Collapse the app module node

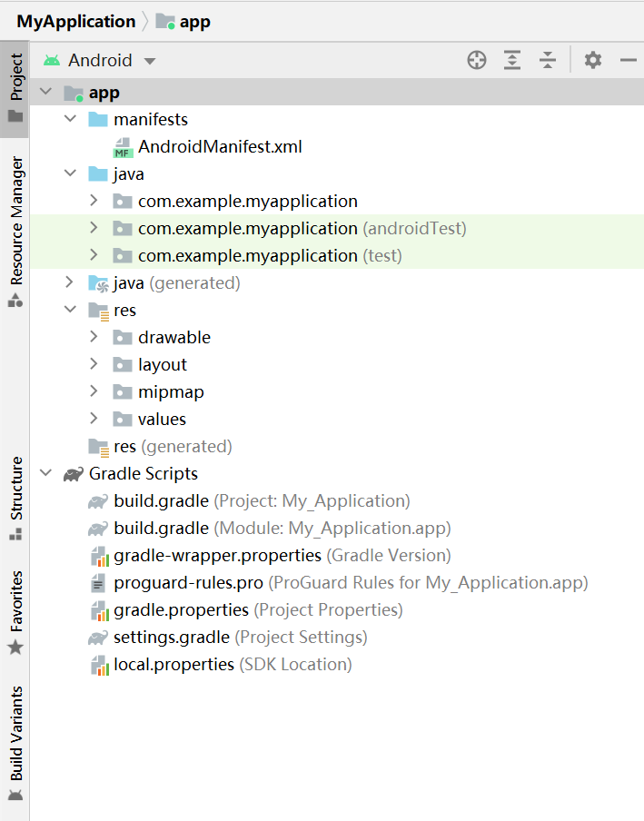coord(46,92)
